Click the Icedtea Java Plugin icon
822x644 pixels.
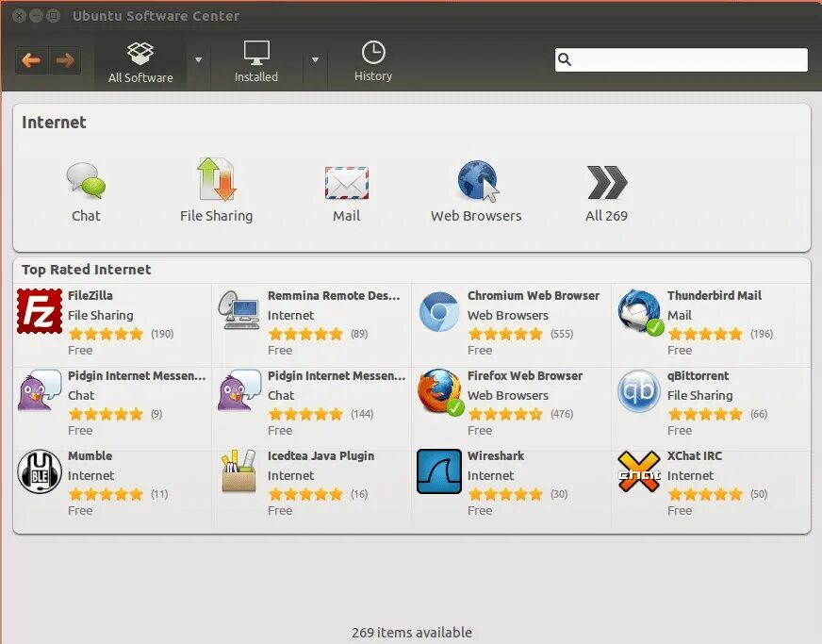click(x=239, y=471)
